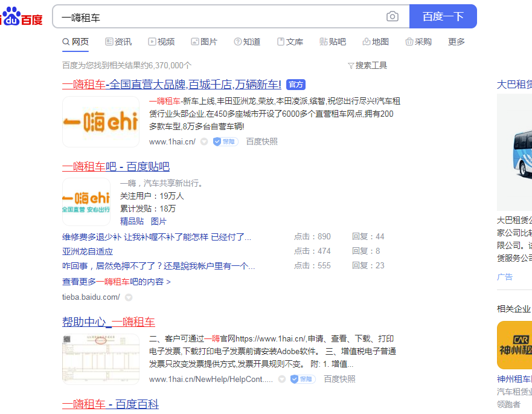Open tieba.baidu.com/ URL
This screenshot has width=532, height=414.
[x=91, y=297]
